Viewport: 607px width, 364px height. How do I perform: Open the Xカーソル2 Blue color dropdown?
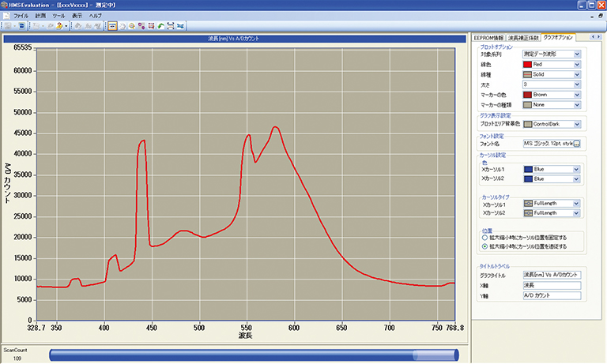click(576, 179)
